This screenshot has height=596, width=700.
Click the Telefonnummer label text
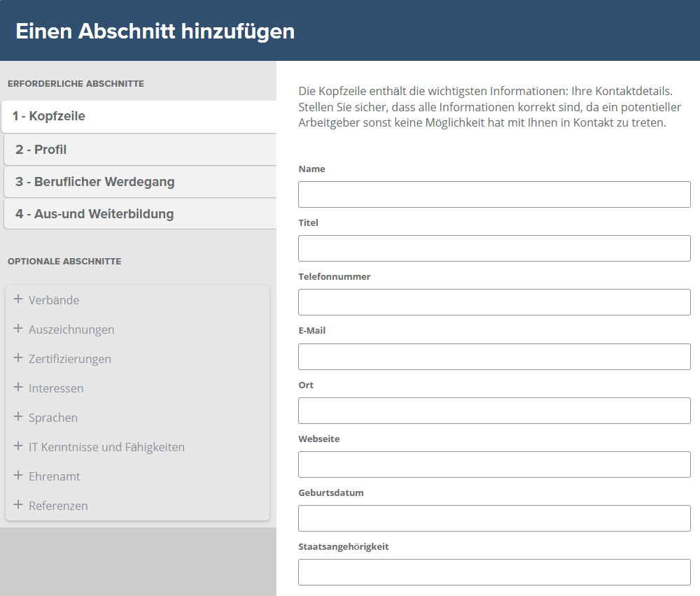point(335,276)
